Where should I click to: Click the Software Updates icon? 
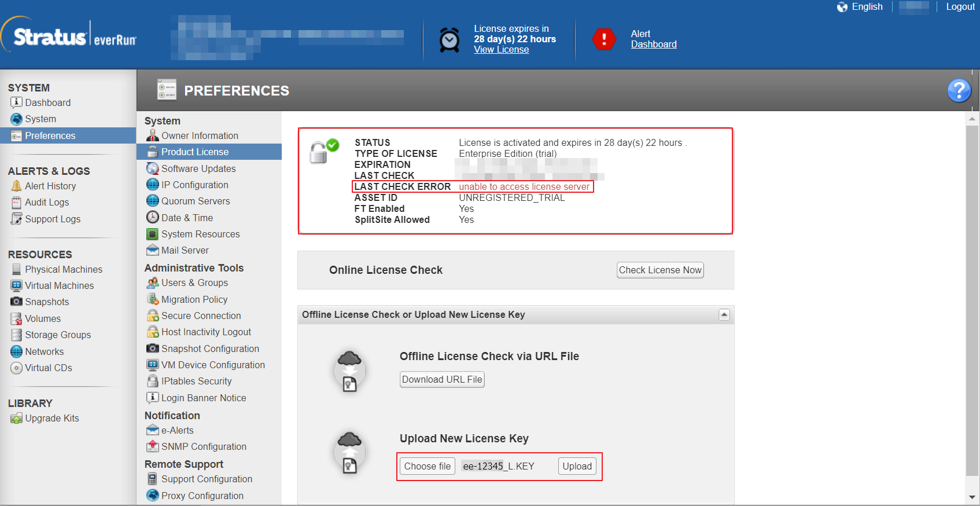pyautogui.click(x=152, y=168)
